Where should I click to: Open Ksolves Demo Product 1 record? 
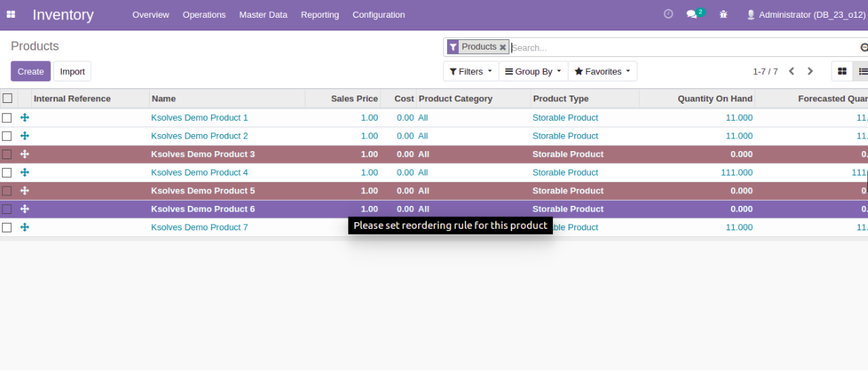click(199, 118)
